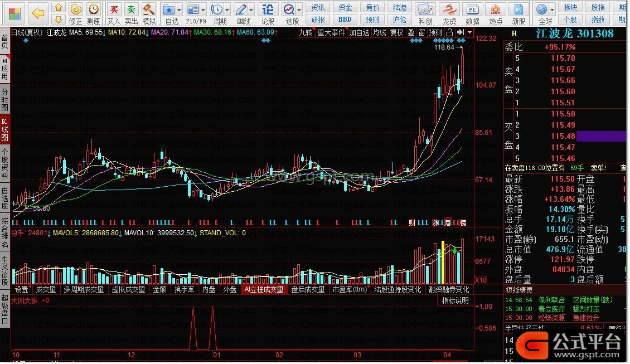Image resolution: width=630 pixels, height=364 pixels.
Task: Click the jump-to-end arrow icon in chart header
Action: [x=461, y=32]
